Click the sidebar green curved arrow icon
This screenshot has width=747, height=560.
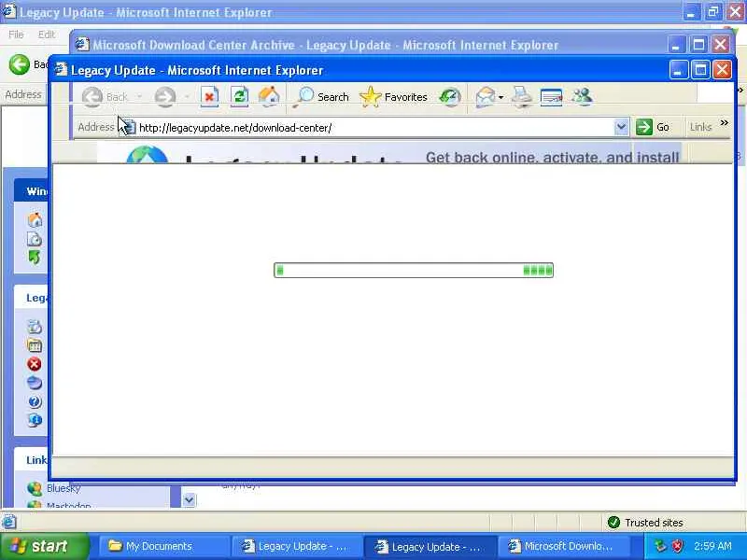35,258
